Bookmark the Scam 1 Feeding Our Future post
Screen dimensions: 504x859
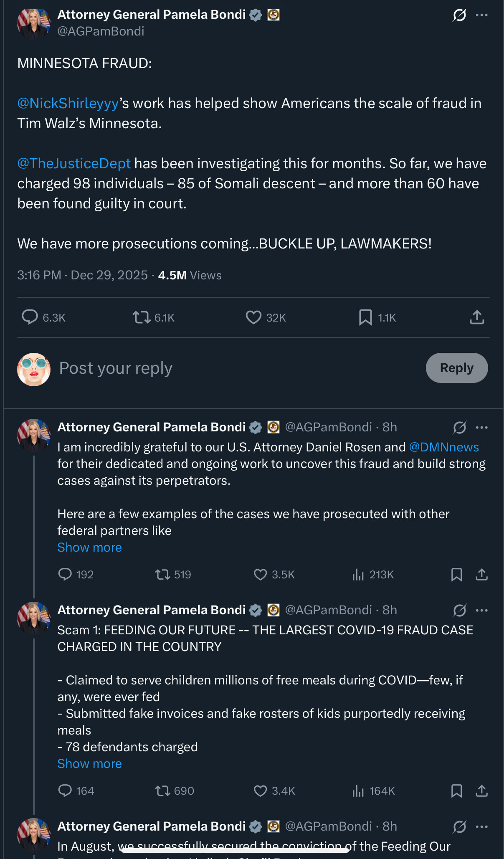456,791
